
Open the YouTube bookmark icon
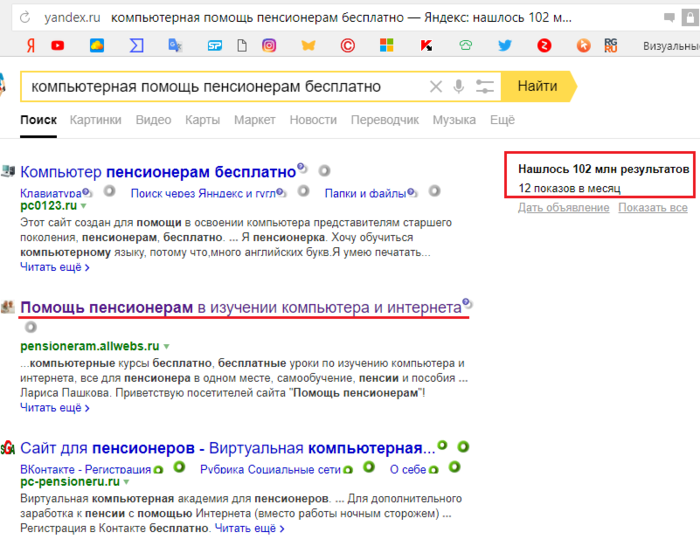click(58, 46)
